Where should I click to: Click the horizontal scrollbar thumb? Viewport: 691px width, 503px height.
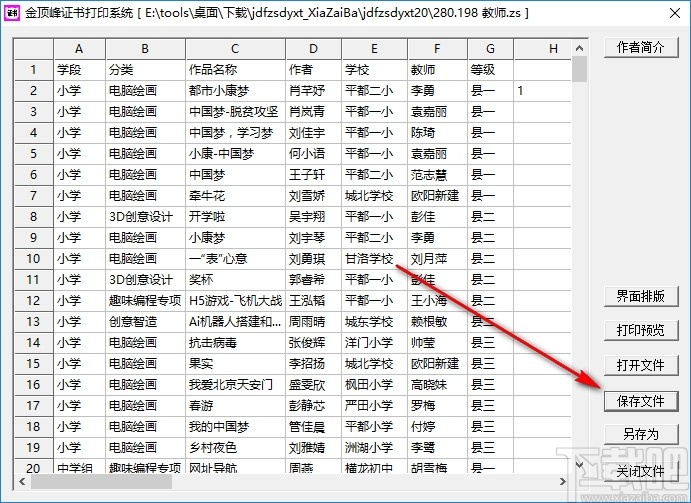[101, 482]
